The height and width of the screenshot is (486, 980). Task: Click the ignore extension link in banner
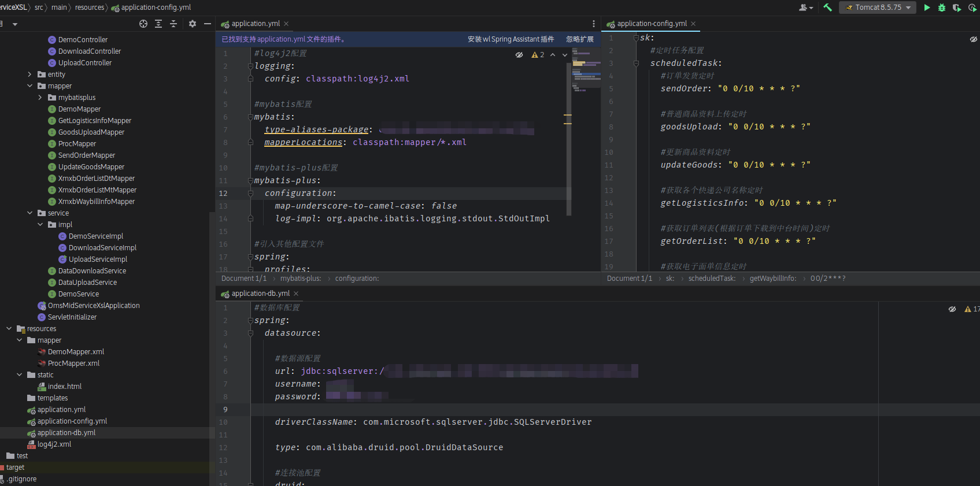pos(580,39)
